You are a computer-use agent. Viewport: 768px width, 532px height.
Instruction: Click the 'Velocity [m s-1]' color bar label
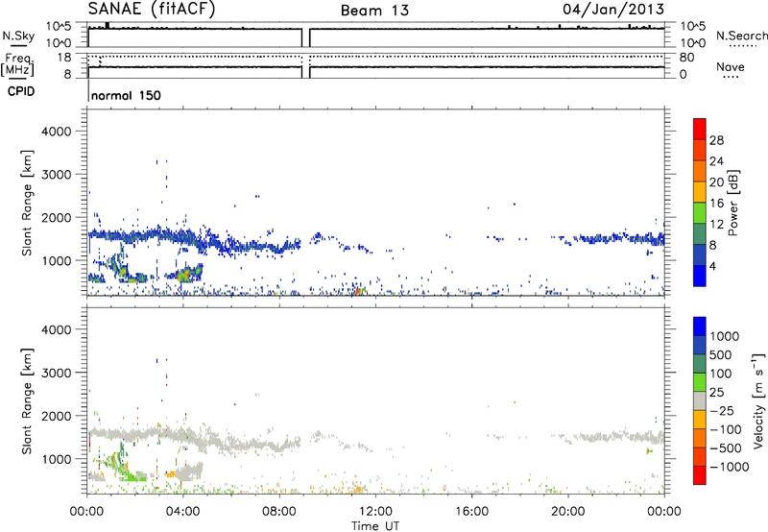point(758,400)
